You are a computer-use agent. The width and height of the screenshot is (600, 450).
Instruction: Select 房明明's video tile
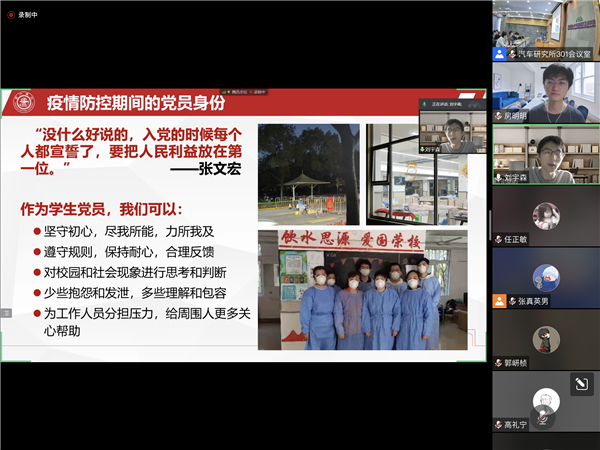click(x=545, y=88)
